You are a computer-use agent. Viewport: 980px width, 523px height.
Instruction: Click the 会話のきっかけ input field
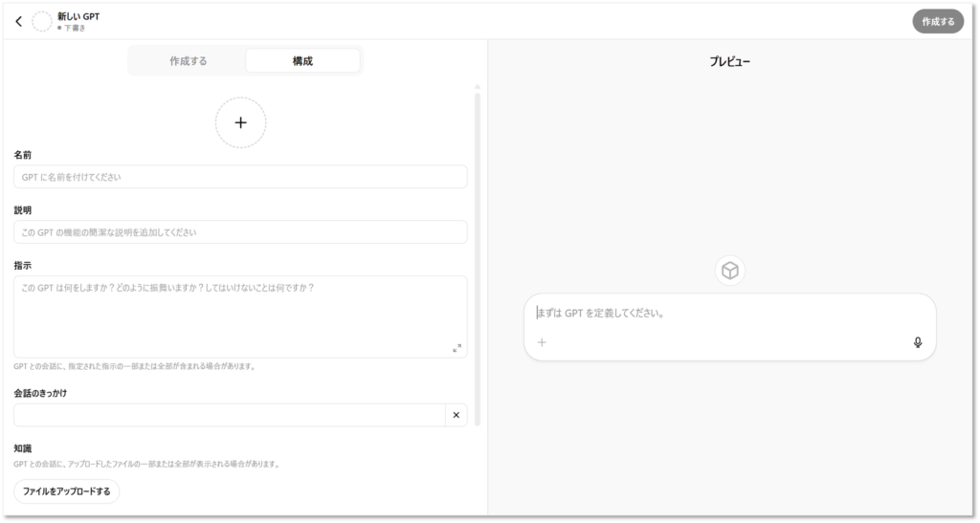tap(230, 415)
